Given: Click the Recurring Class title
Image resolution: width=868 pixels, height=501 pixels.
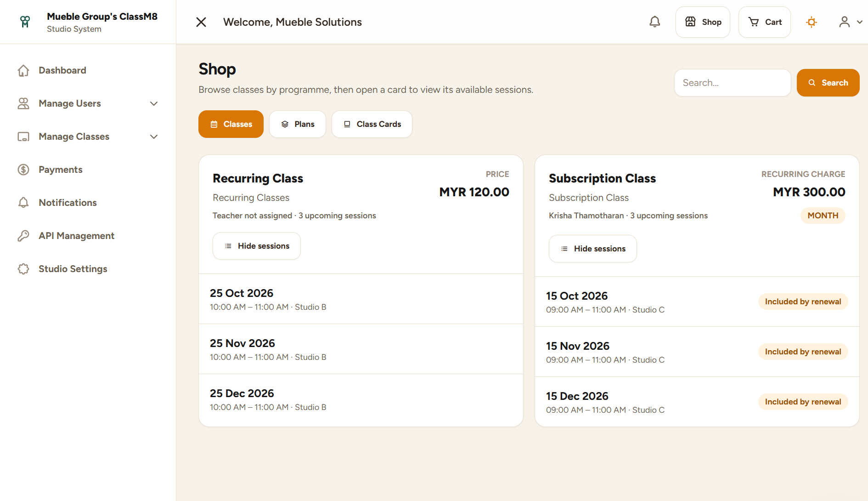Looking at the screenshot, I should click(x=258, y=178).
